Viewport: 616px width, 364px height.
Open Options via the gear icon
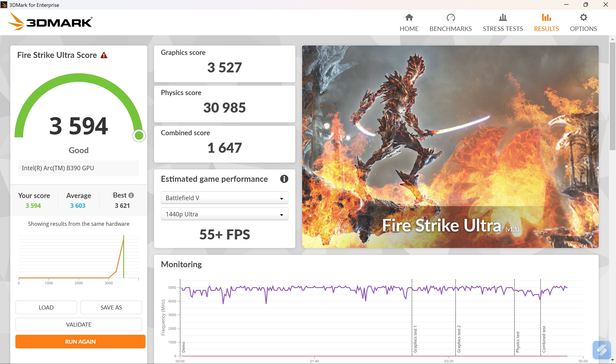coord(583,18)
